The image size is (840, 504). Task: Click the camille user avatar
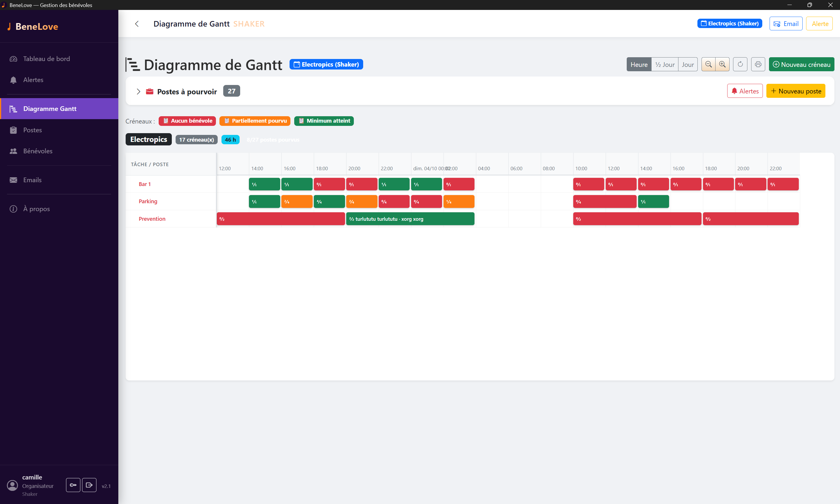click(13, 485)
